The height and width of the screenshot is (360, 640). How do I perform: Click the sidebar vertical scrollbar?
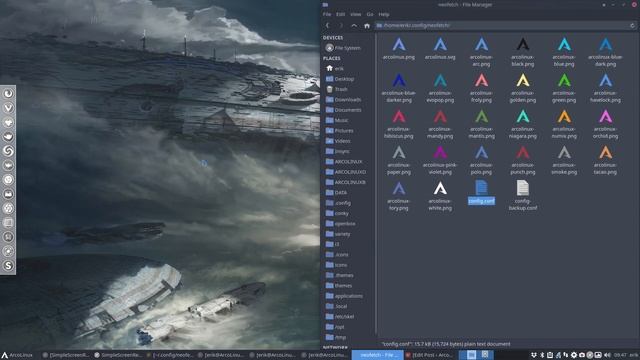click(376, 184)
